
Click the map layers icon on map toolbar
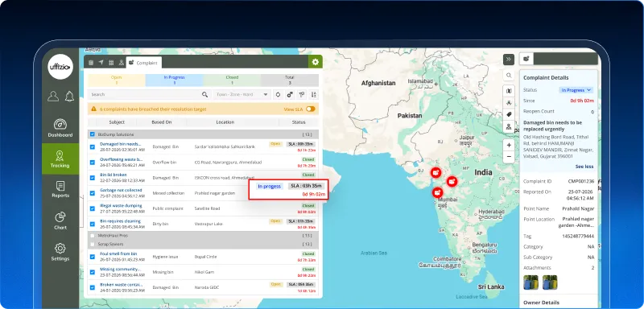[x=509, y=91]
